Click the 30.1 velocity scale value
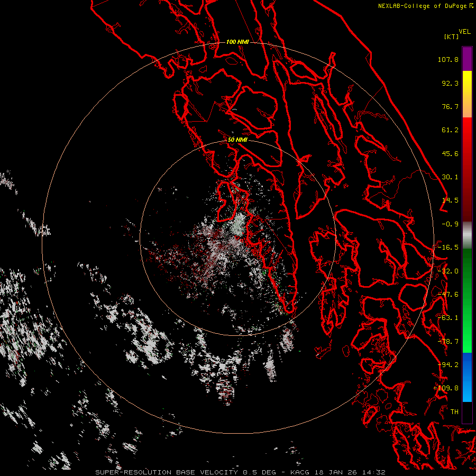 click(450, 177)
